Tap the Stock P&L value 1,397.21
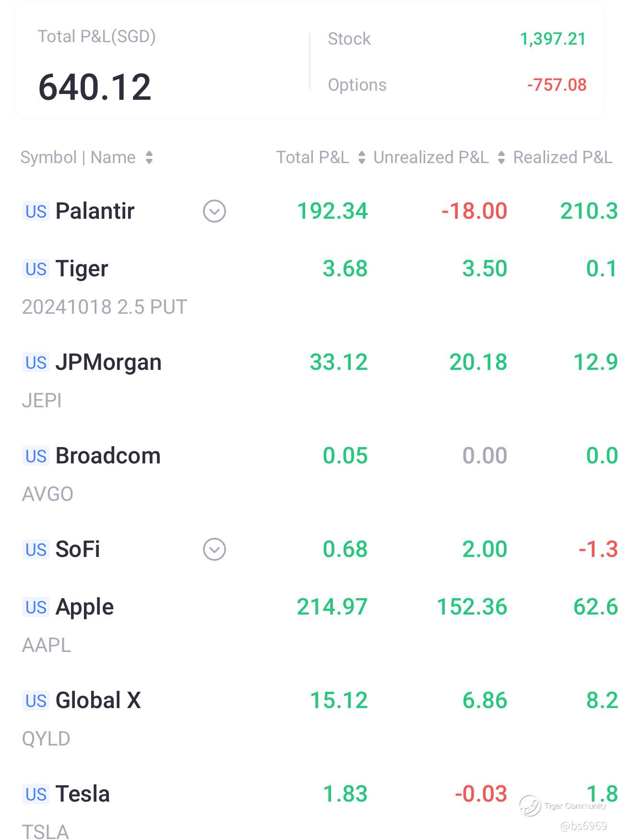Image resolution: width=619 pixels, height=840 pixels. [553, 39]
